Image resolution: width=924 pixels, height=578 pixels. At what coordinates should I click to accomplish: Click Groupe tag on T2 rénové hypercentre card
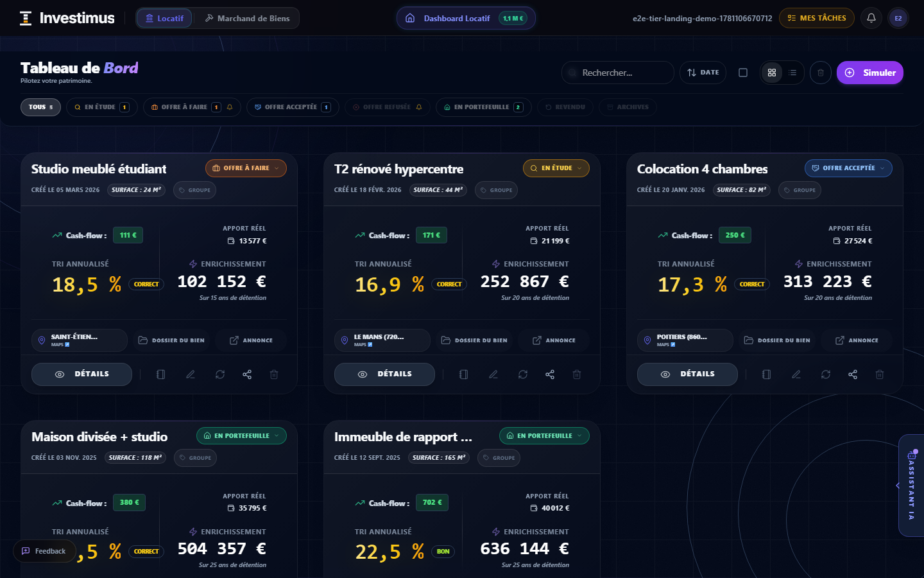[496, 190]
